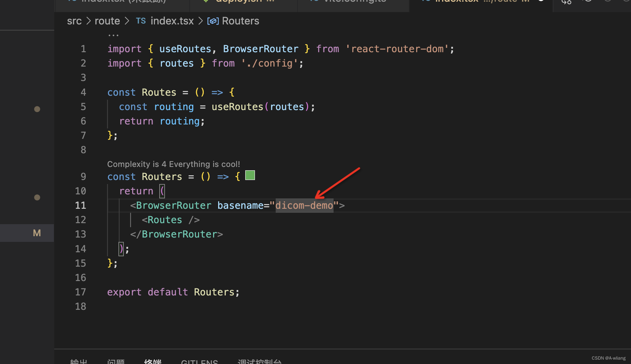Click the modified dot beside line 10

[37, 197]
